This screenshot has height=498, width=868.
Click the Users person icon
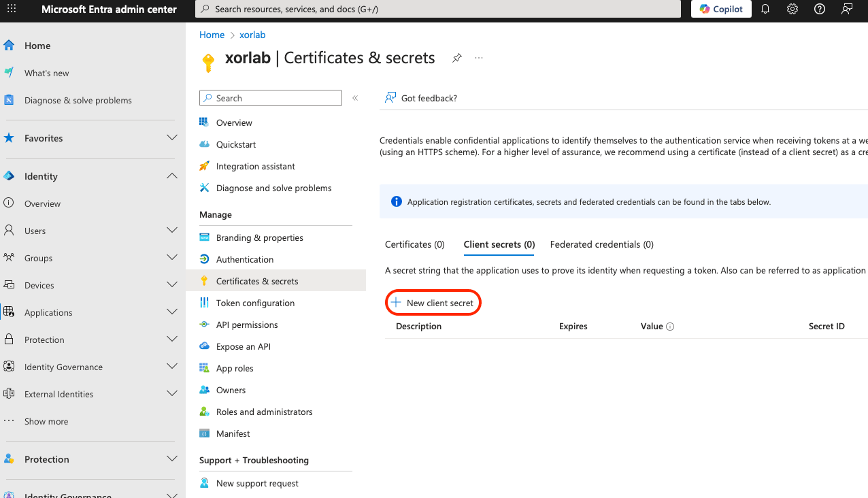click(x=9, y=230)
